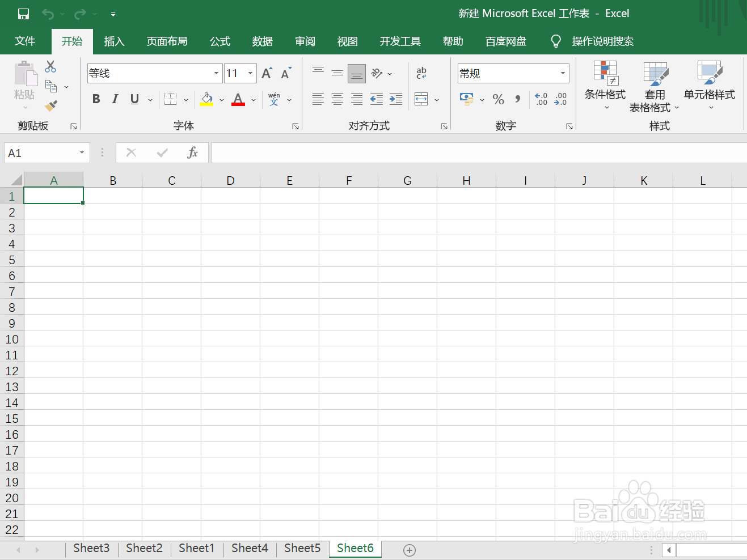Screen dimensions: 747x560
Task: Click the 操作说明搜索 search box
Action: pos(602,41)
